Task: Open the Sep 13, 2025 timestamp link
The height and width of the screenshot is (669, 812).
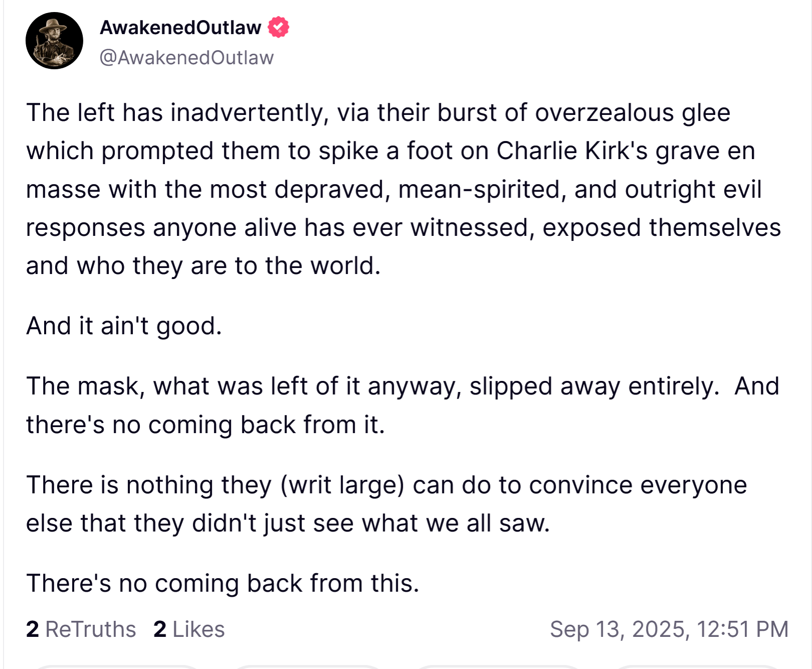Action: (x=669, y=629)
